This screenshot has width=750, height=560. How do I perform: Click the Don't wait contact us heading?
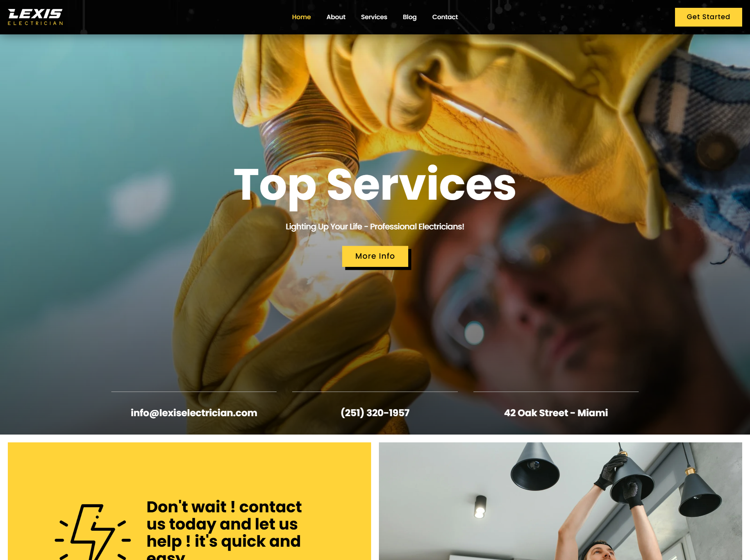click(x=224, y=529)
